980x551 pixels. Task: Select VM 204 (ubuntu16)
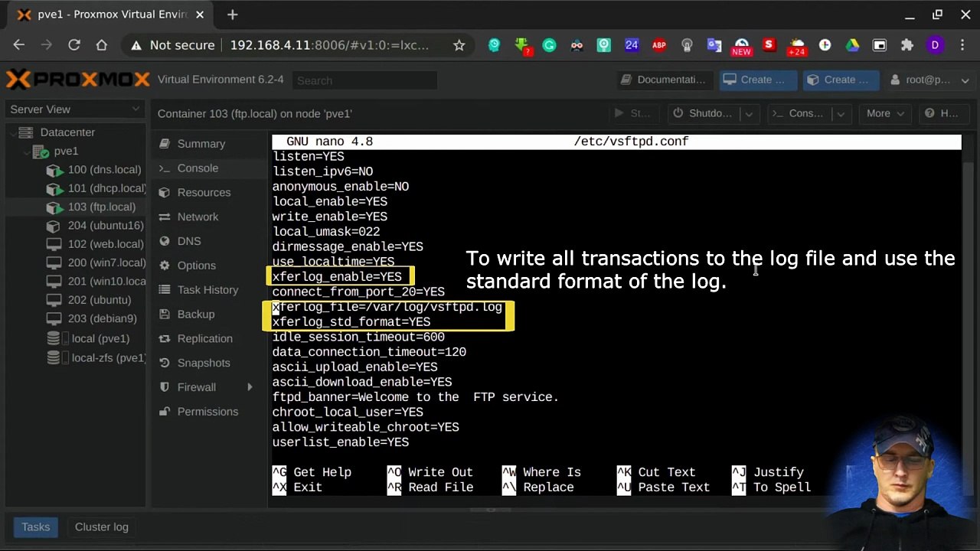(106, 225)
